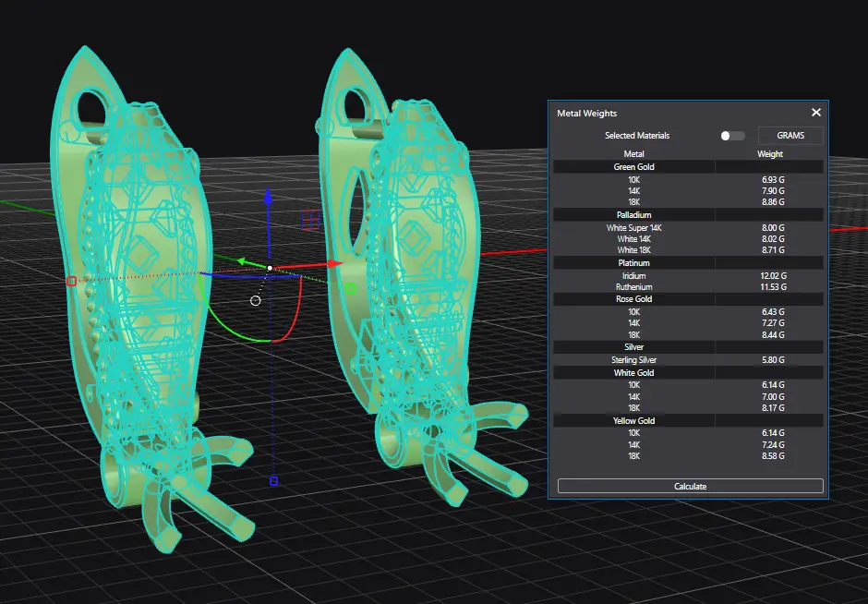Click the 5.80 G weight value
This screenshot has height=604, width=868.
point(773,360)
